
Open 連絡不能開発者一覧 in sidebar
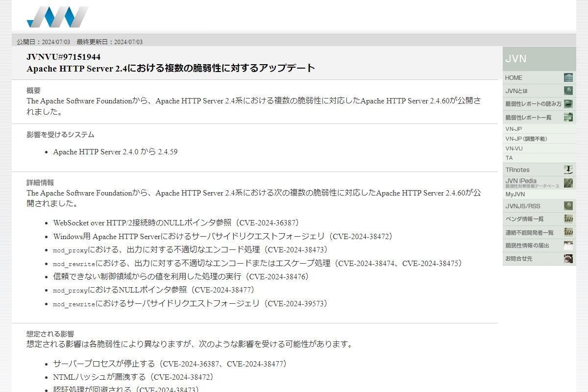[x=529, y=233]
